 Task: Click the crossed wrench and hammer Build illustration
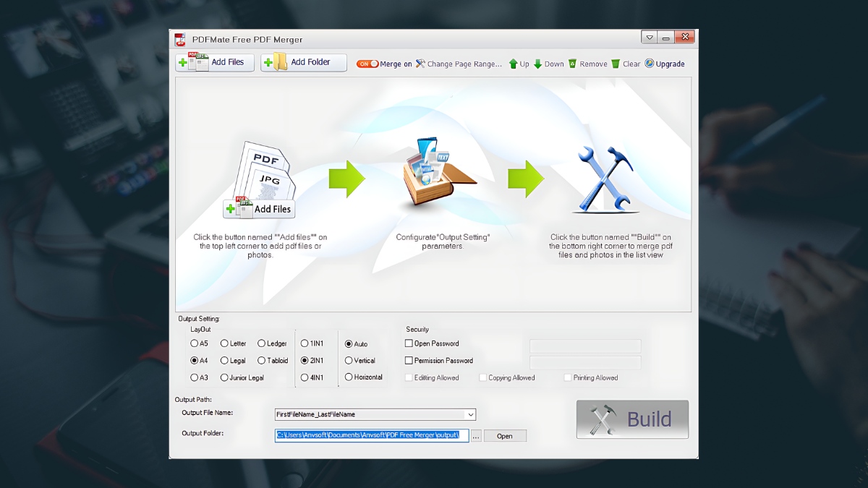(606, 180)
